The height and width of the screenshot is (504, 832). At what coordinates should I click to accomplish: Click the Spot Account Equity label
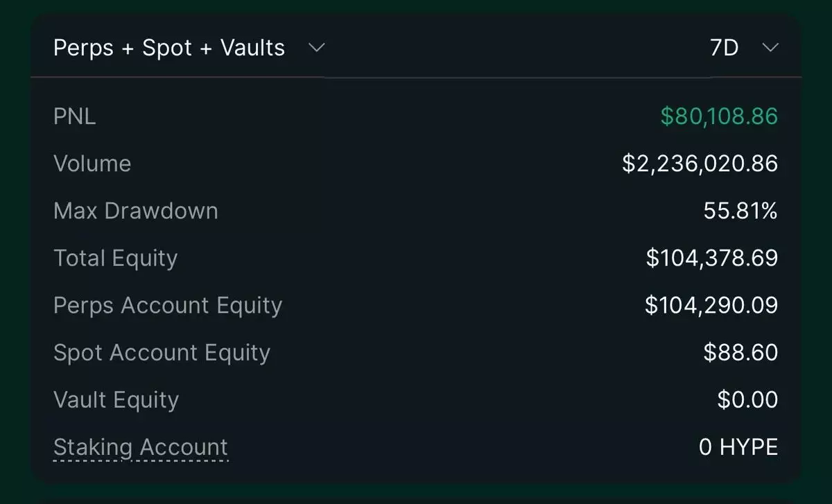pos(162,352)
